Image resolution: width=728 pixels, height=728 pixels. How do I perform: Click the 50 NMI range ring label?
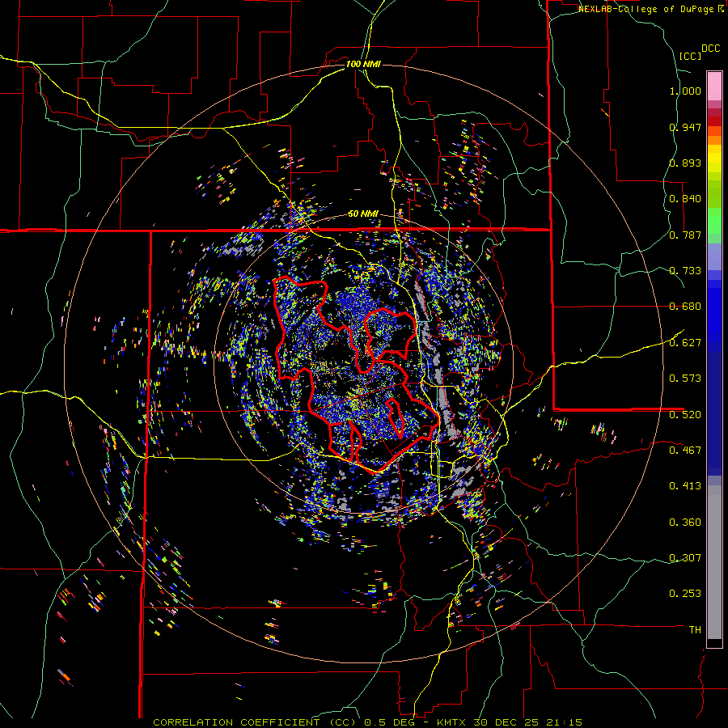click(363, 214)
